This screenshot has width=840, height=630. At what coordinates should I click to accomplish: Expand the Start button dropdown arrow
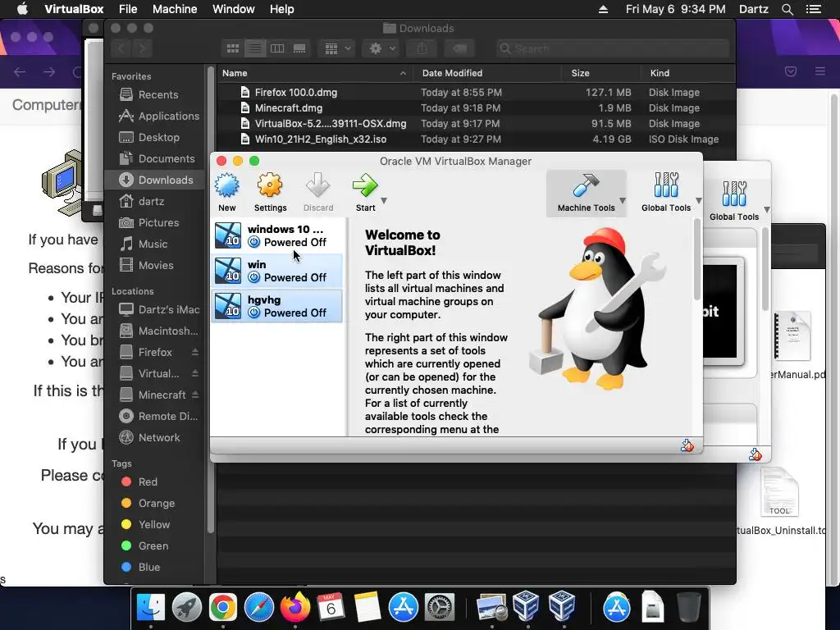pos(384,200)
